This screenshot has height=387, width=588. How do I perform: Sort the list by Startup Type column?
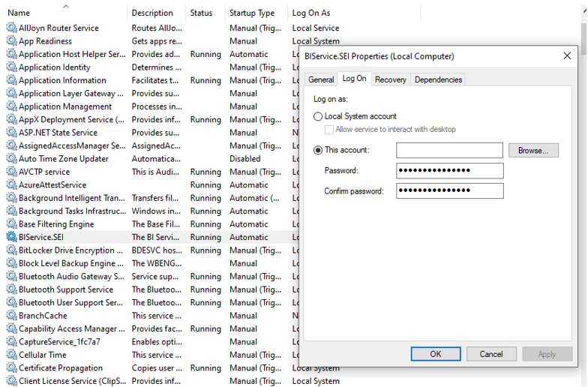(251, 13)
